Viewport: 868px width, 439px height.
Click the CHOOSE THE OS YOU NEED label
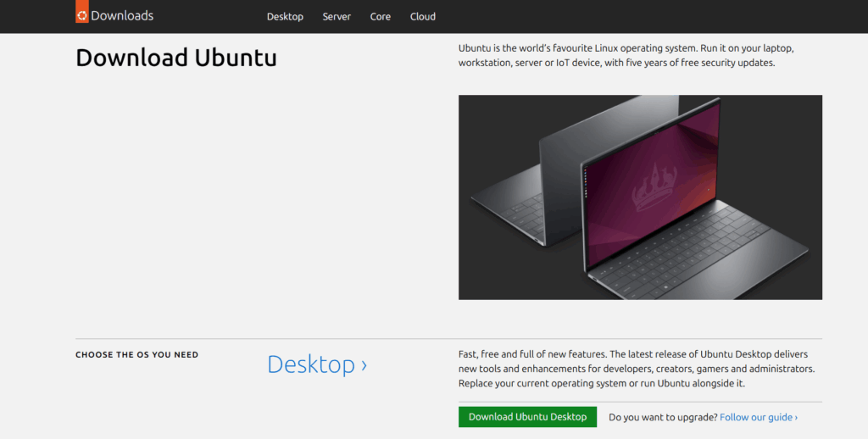tap(136, 355)
